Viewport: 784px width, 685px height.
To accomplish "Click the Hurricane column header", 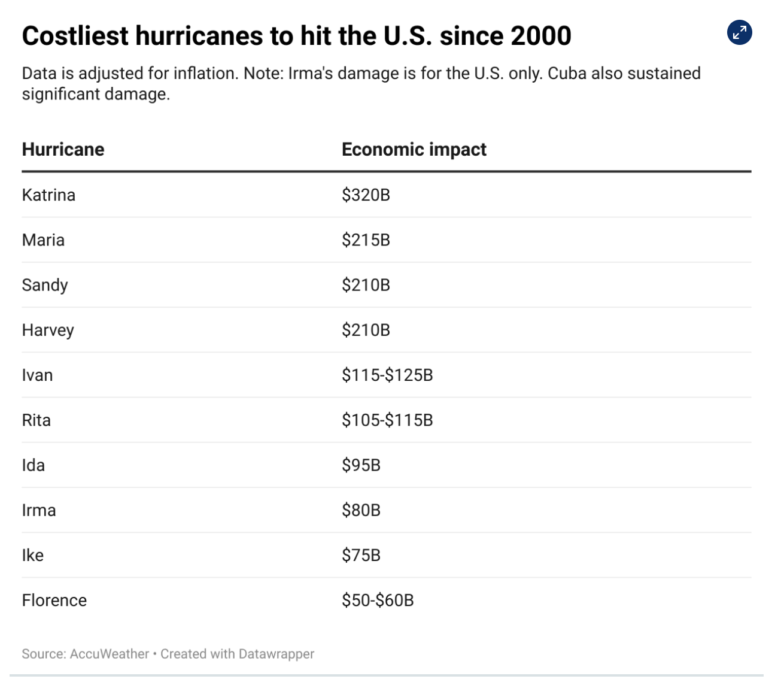I will pos(63,149).
